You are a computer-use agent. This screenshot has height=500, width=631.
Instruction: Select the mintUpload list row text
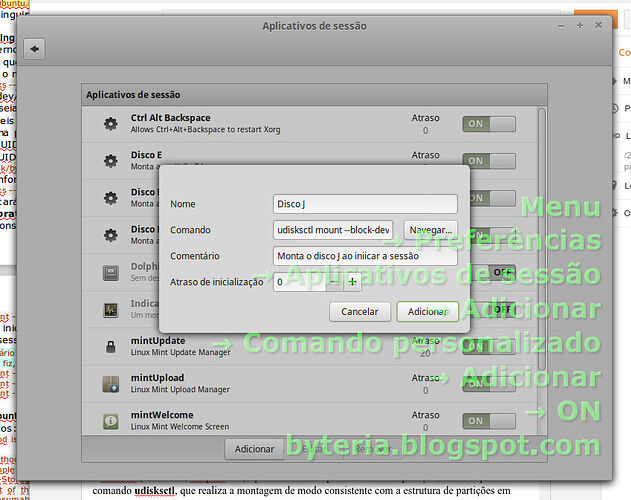pos(180,383)
